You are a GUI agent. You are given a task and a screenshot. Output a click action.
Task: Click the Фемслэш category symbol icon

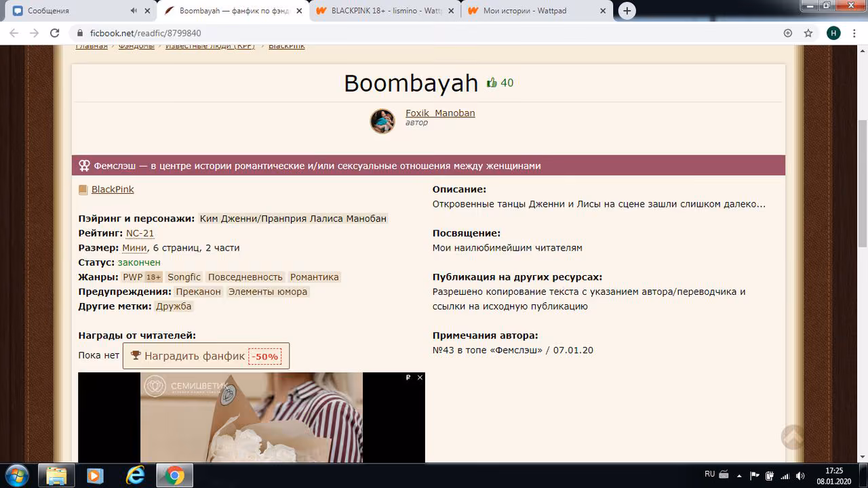click(x=84, y=165)
